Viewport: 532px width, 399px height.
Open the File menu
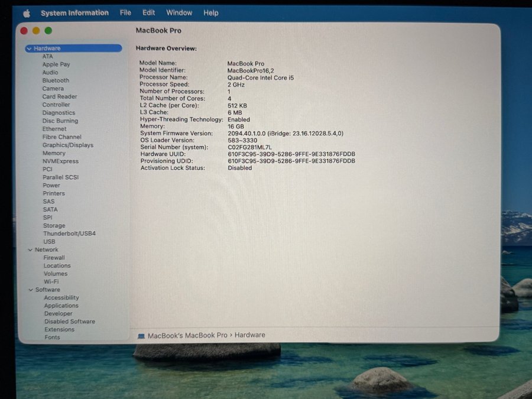click(x=125, y=13)
